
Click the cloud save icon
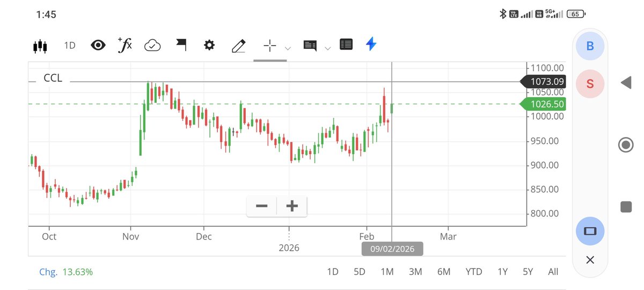(x=153, y=46)
